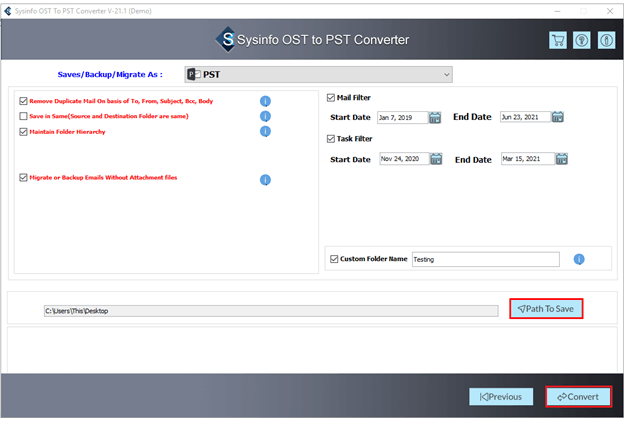Click the Convert button
624x421 pixels.
(x=578, y=397)
